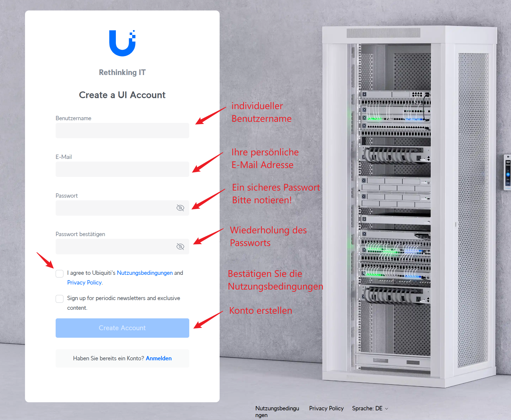Follow the Anmelden sign-in link
511x420 pixels.
[x=159, y=358]
